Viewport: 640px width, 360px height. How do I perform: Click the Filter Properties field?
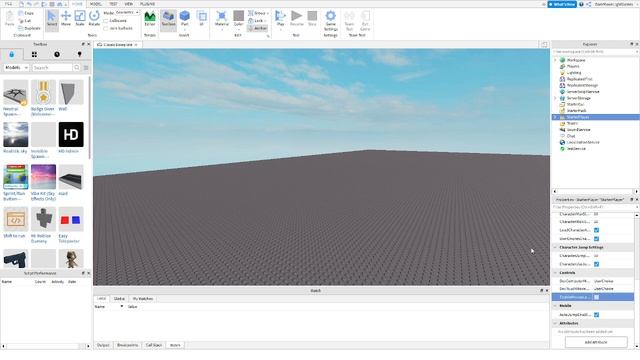(x=594, y=207)
